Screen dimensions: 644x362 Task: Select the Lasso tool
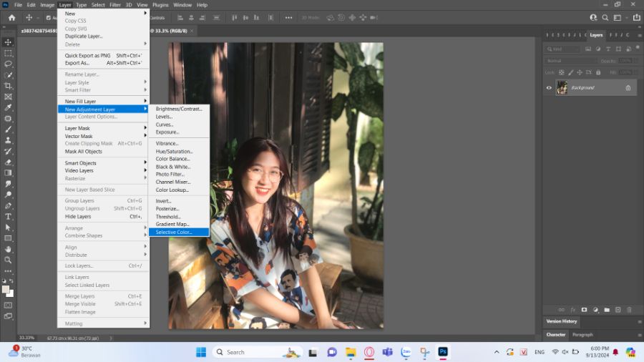pyautogui.click(x=8, y=64)
